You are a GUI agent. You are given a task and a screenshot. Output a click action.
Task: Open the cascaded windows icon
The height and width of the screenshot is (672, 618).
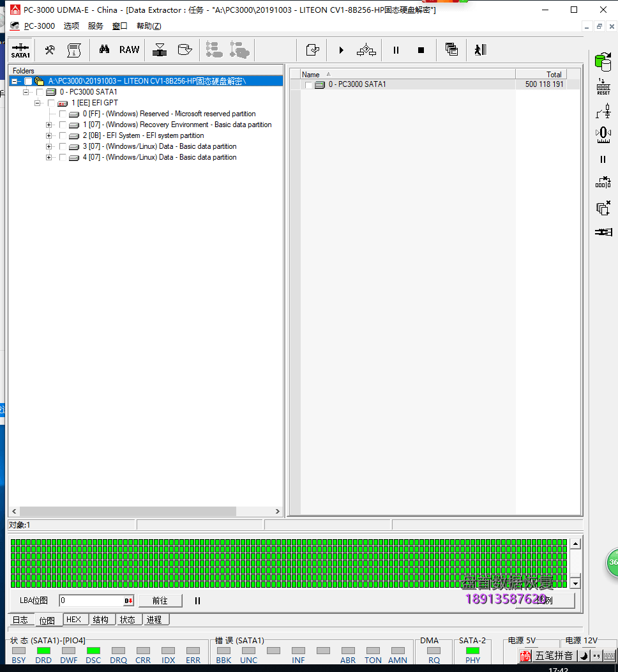[451, 49]
